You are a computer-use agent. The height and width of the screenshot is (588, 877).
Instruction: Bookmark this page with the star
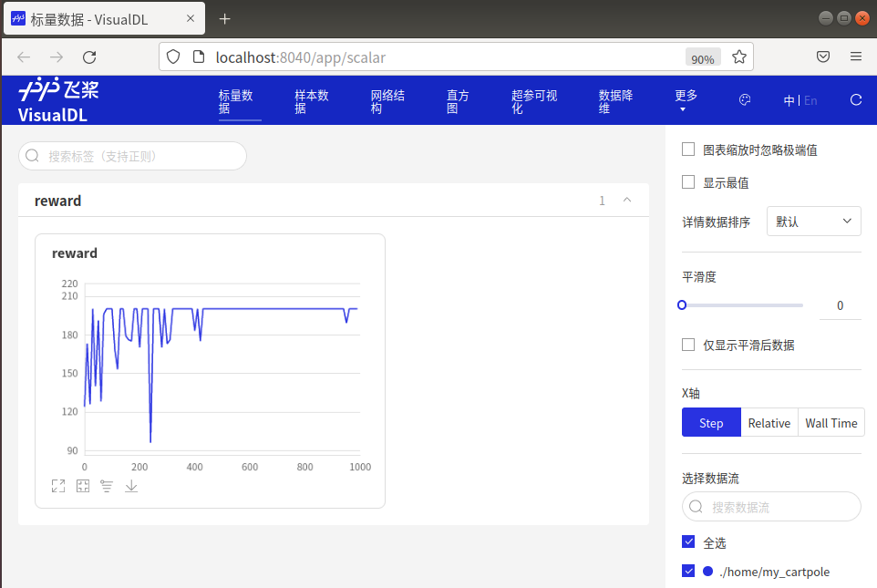click(738, 57)
